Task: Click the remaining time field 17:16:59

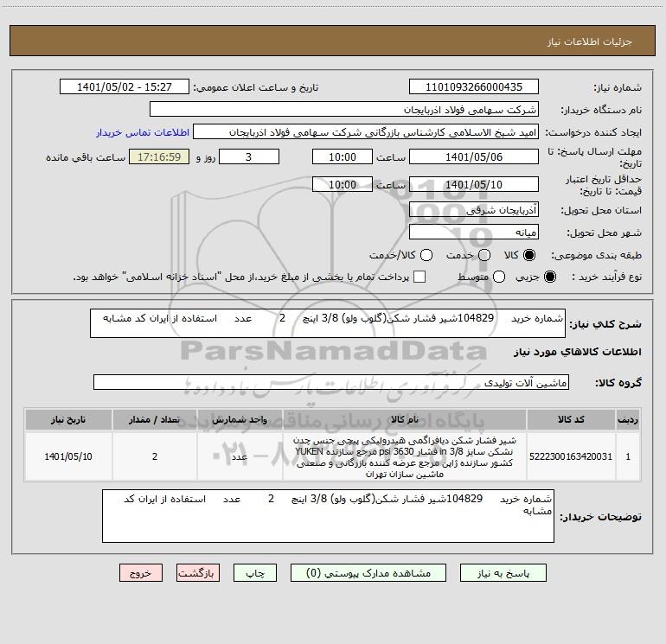Action: [159, 156]
